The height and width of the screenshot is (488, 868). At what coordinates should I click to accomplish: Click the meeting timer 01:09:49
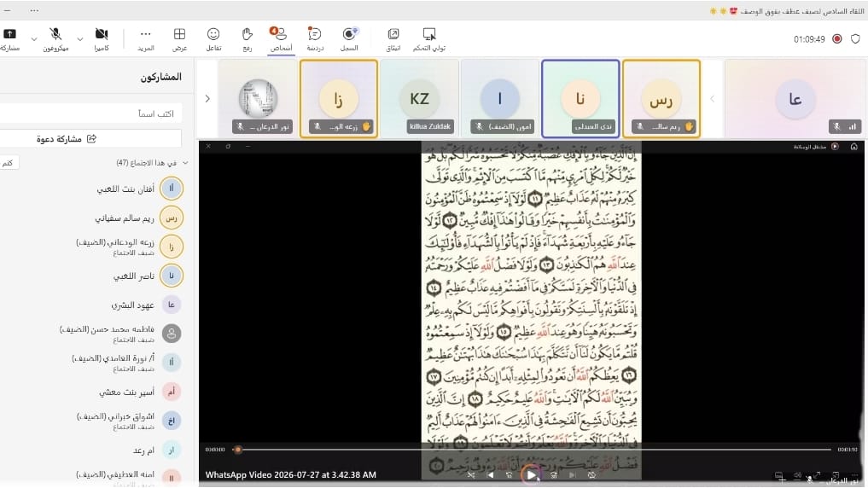pyautogui.click(x=809, y=39)
